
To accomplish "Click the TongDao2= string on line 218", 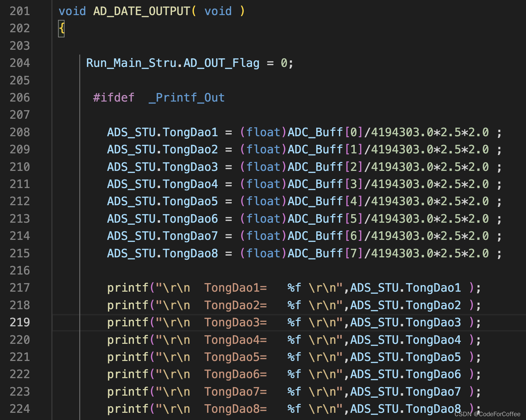I will (x=235, y=305).
